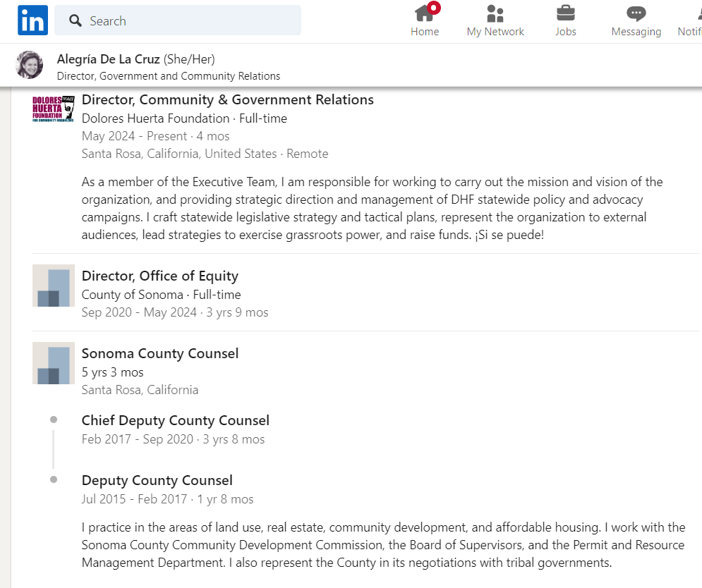
Task: Click the Dolores Huerta Foundation logo
Action: coord(54,109)
